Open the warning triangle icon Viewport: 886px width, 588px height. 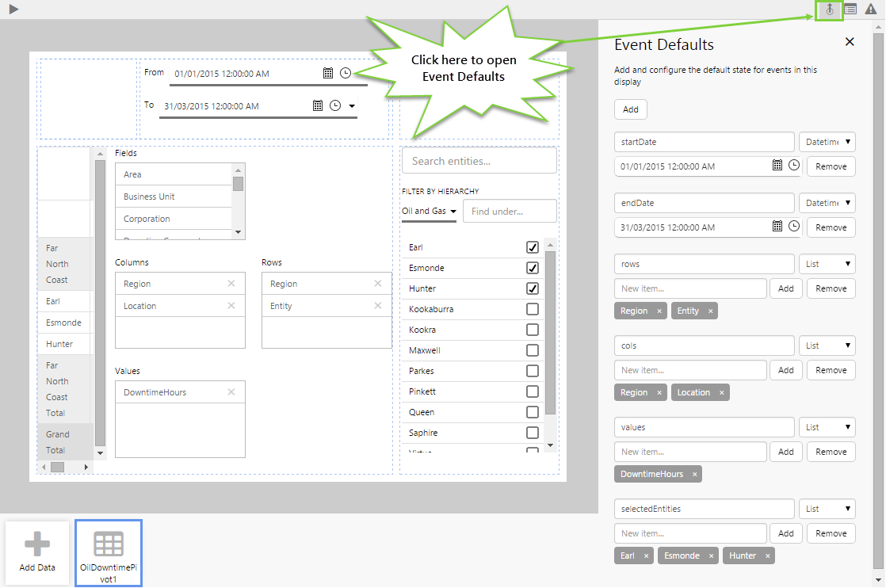[x=870, y=10]
